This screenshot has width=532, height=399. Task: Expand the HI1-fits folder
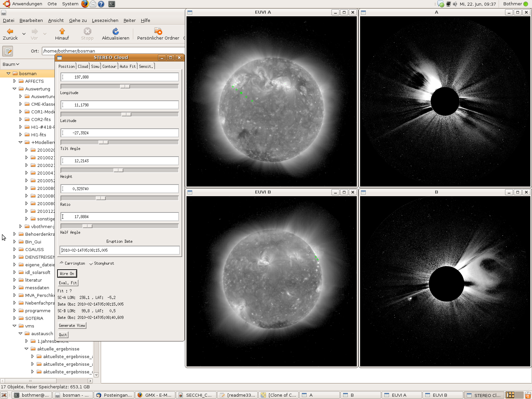(x=20, y=135)
